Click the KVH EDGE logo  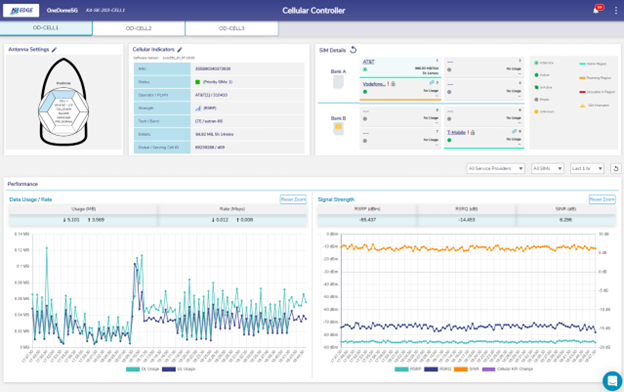21,10
